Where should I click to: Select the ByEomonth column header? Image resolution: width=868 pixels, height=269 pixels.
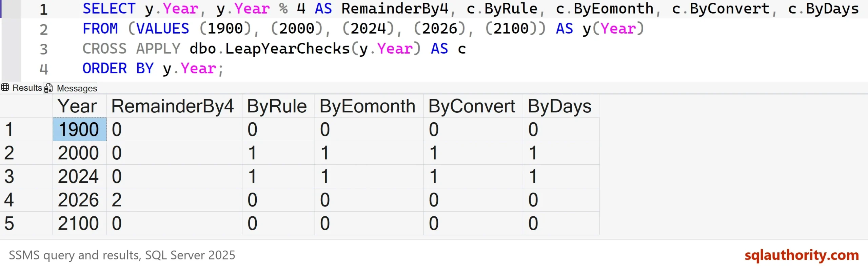pos(369,106)
